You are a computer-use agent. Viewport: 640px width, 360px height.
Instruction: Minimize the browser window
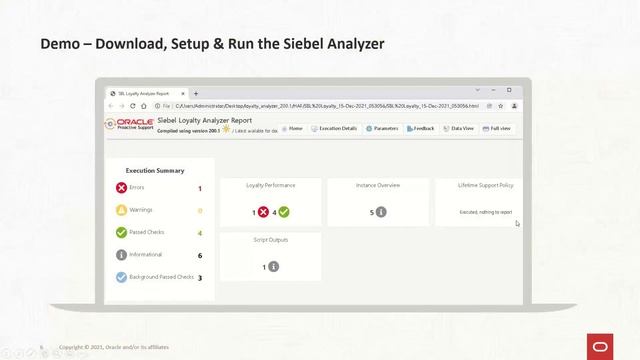point(493,90)
